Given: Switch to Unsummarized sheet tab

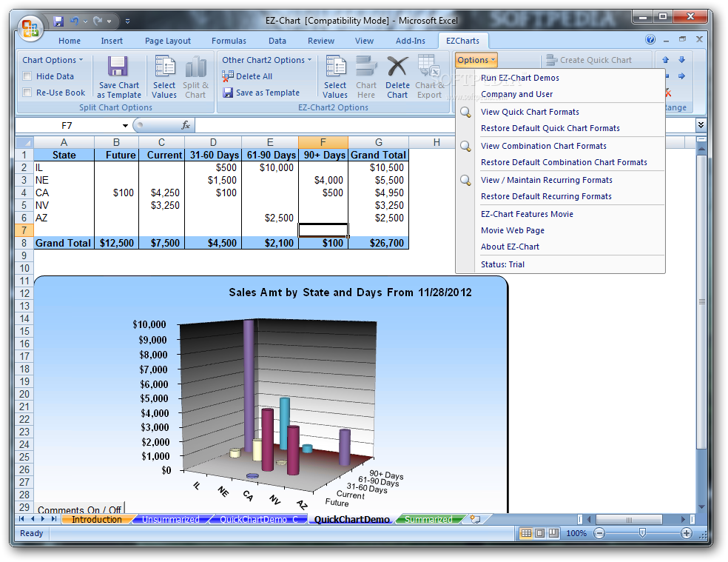Looking at the screenshot, I should coord(170,519).
